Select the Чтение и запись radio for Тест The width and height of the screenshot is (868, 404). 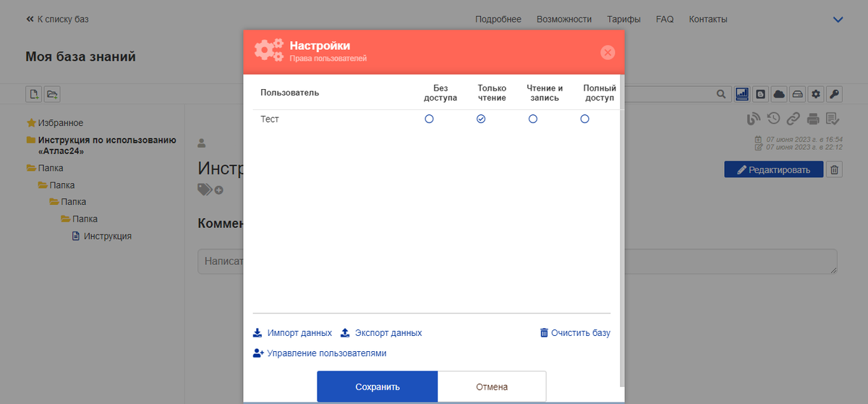pyautogui.click(x=533, y=119)
